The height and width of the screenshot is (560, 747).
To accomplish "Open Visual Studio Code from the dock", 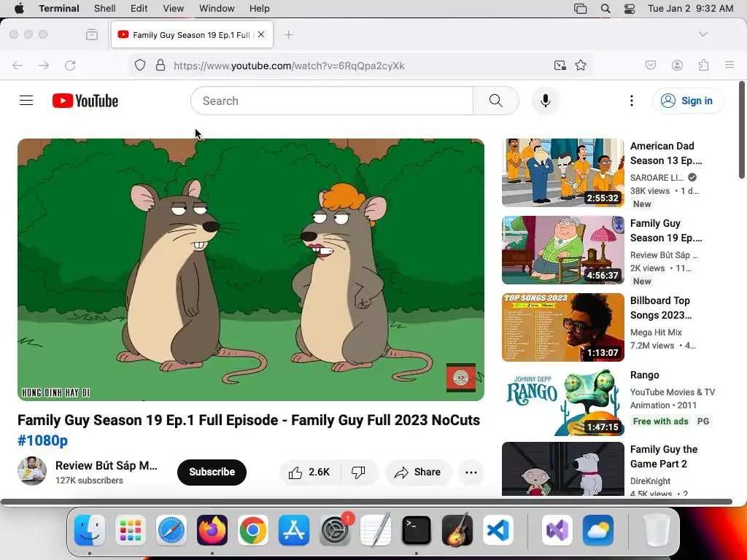I will point(498,530).
